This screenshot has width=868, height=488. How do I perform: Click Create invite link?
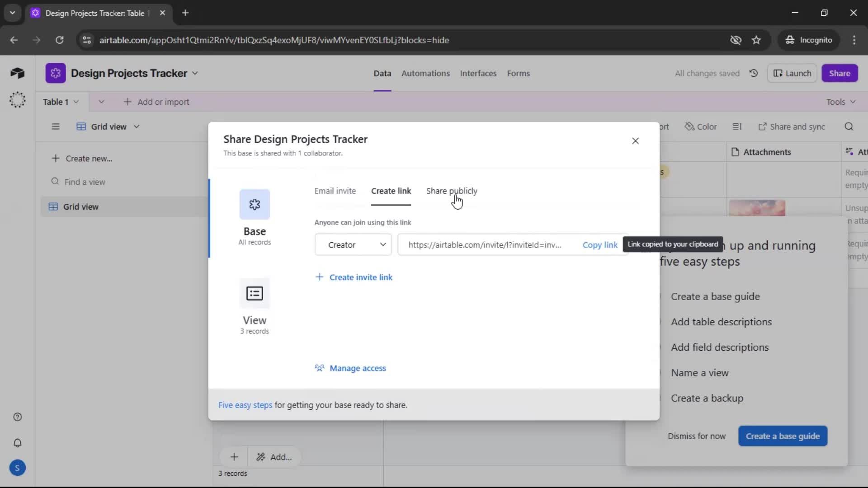coord(354,277)
